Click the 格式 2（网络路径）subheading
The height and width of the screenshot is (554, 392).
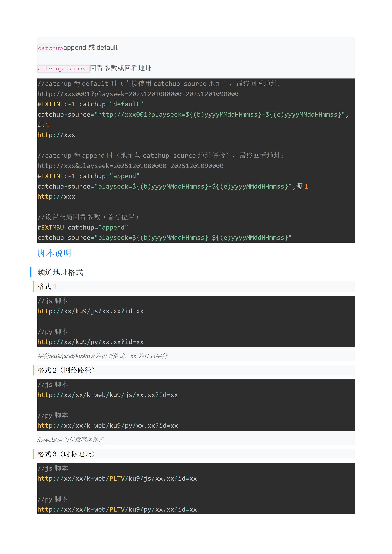tap(66, 370)
